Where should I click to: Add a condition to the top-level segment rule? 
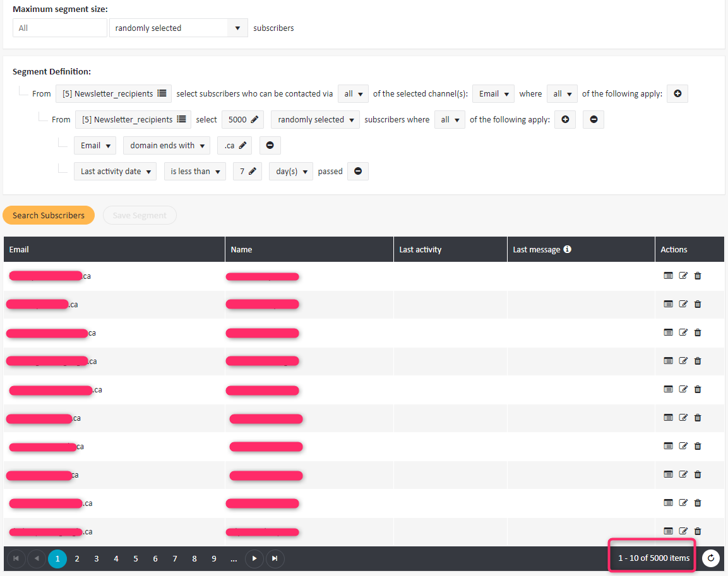pos(677,93)
